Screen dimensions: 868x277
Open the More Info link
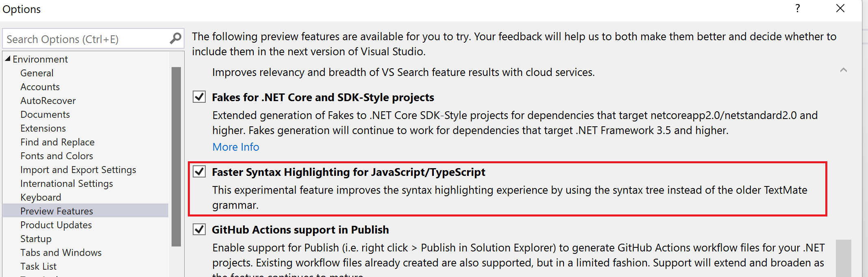tap(235, 147)
